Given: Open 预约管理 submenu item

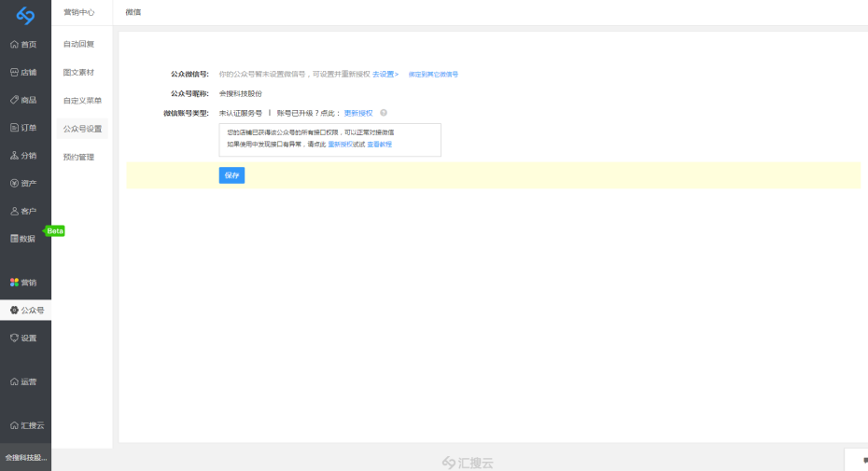Looking at the screenshot, I should tap(78, 158).
